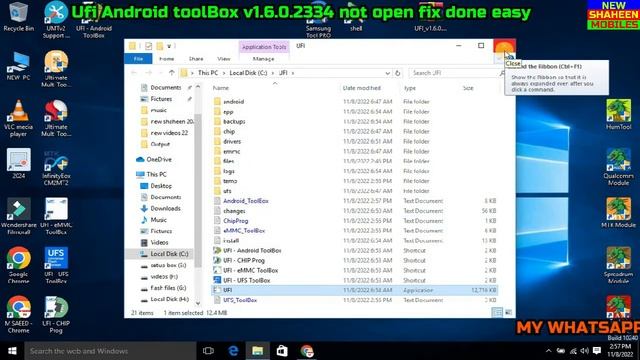Select the android folder
Viewport: 640px width, 360px height.
(233, 102)
